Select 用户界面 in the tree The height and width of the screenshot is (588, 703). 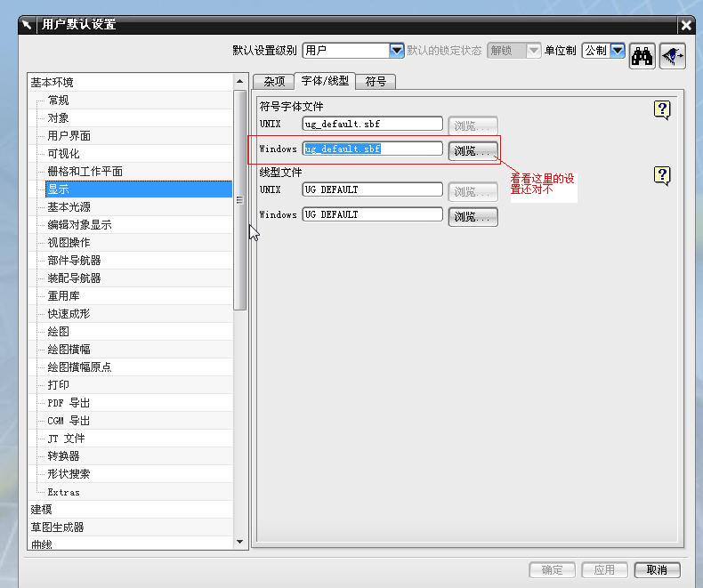[69, 136]
